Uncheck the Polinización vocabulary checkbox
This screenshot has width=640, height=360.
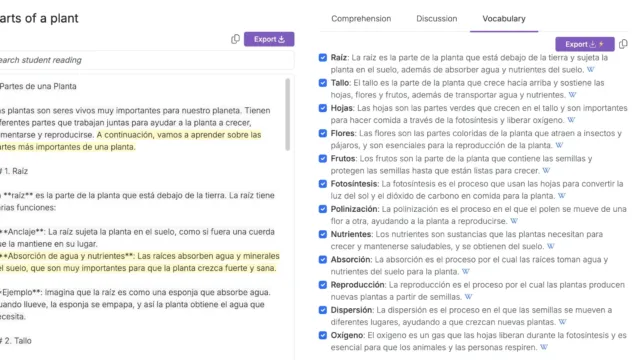323,209
